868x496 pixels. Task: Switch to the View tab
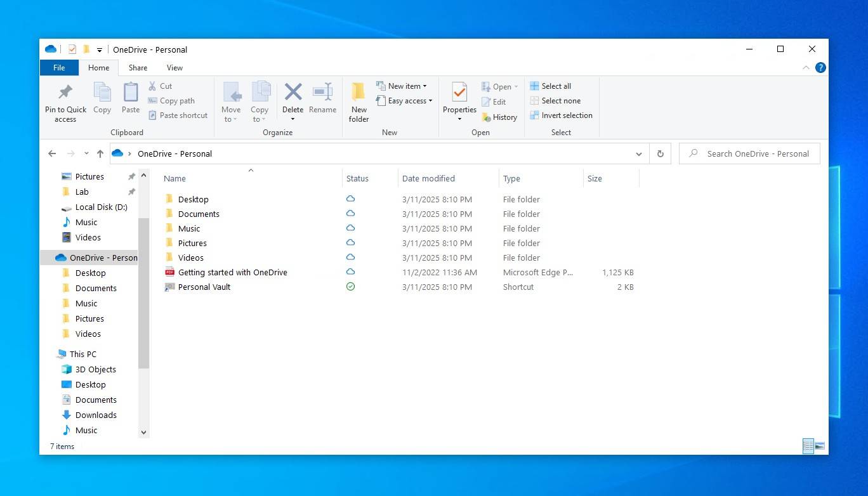tap(174, 67)
